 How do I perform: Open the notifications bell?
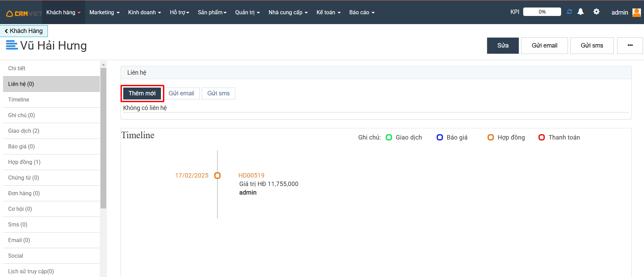coord(581,12)
